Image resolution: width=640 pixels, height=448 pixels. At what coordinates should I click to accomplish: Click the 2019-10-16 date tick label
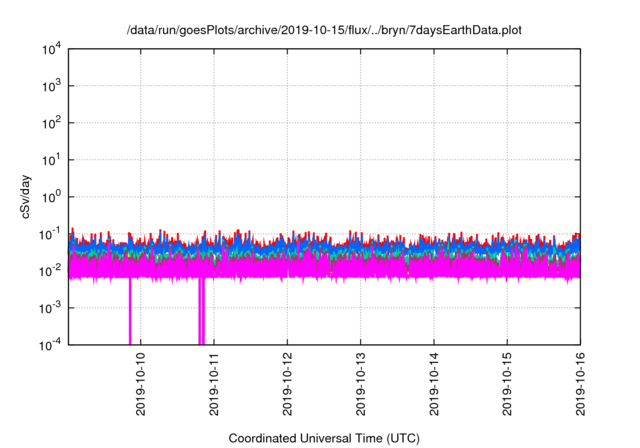coord(580,384)
